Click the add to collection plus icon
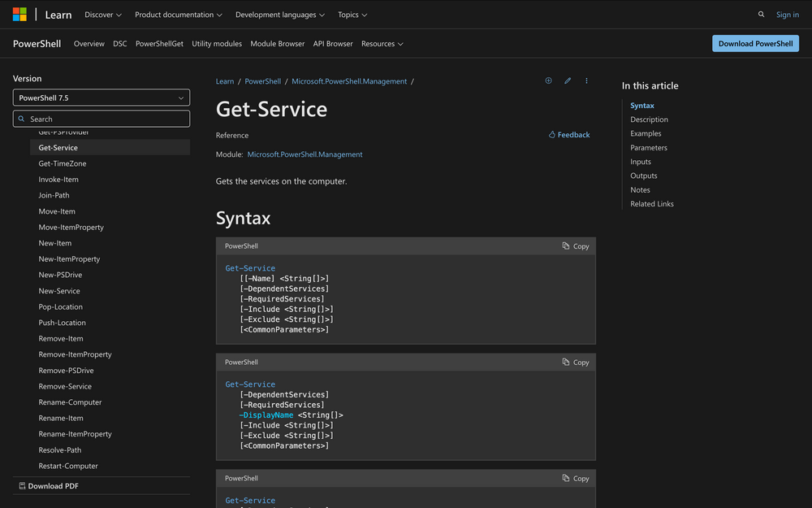812x508 pixels. tap(548, 81)
